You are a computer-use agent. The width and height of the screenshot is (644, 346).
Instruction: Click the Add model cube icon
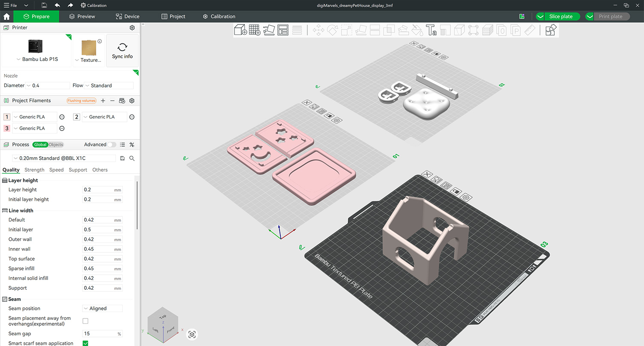point(240,30)
